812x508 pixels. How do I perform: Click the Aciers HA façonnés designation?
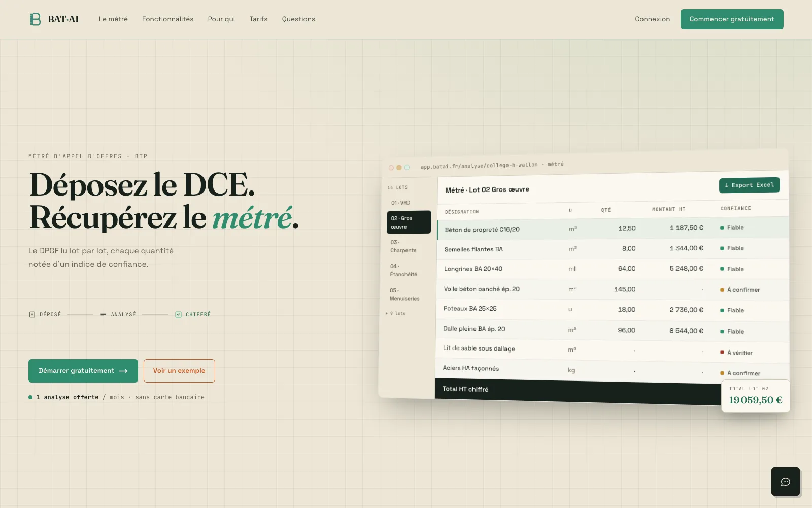coord(470,368)
